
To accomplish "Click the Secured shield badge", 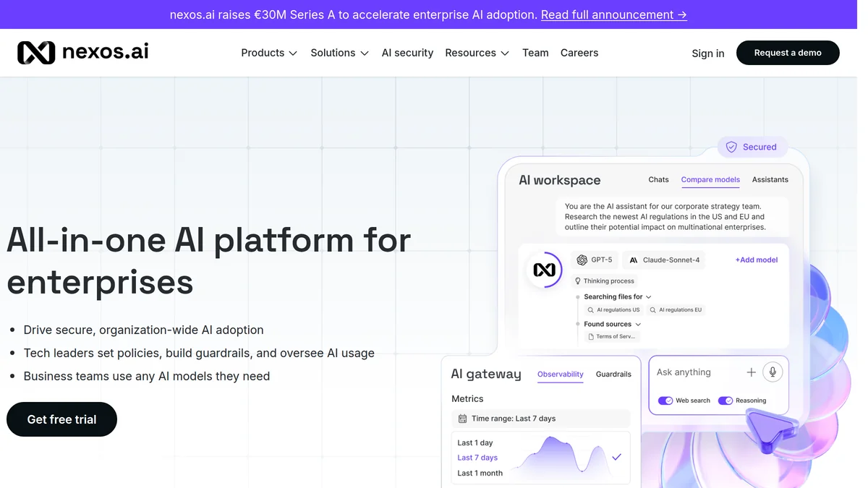I will click(x=752, y=147).
